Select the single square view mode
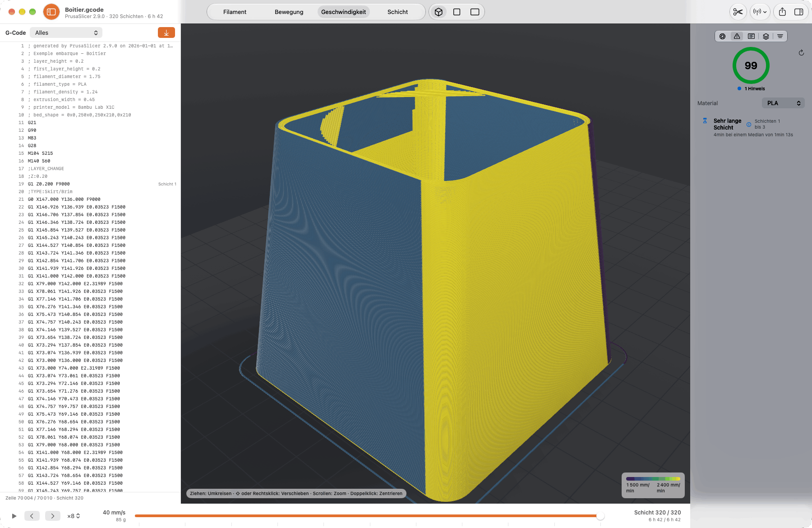Screen dimensions: 812x528 pyautogui.click(x=457, y=12)
